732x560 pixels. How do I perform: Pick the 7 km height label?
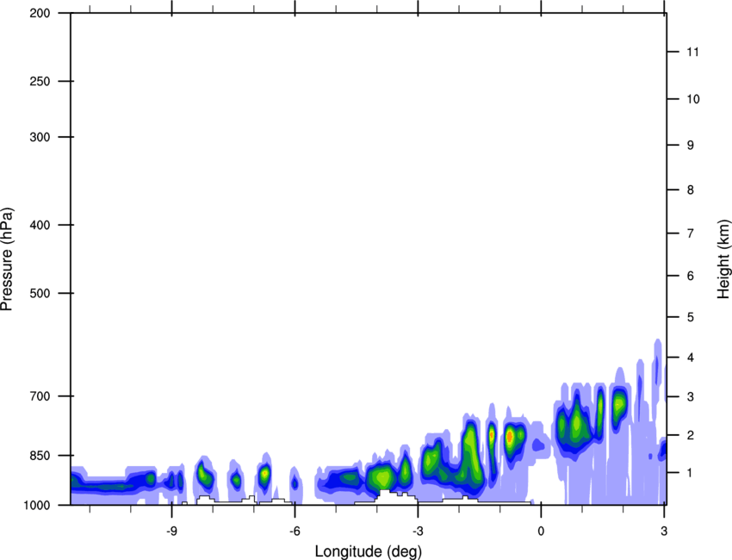(691, 233)
